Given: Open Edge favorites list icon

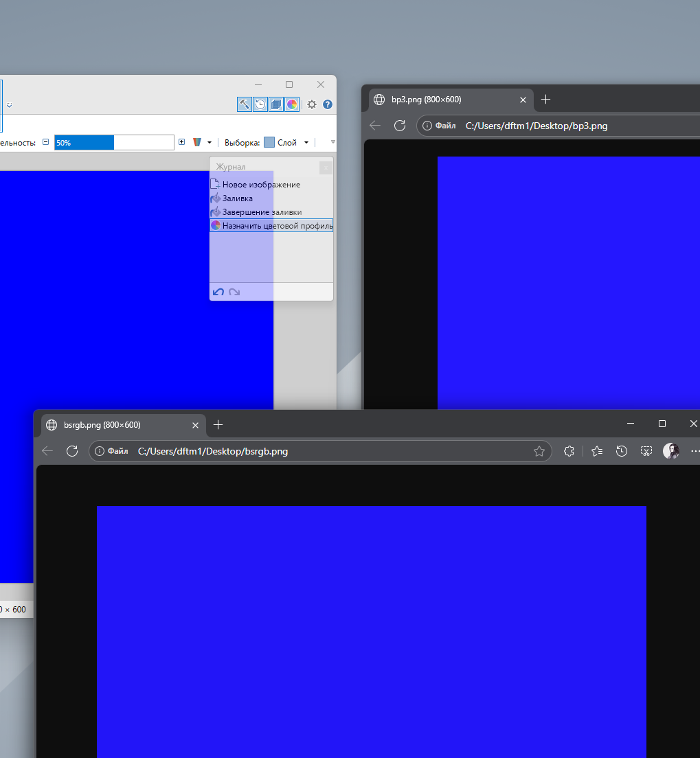Looking at the screenshot, I should [597, 451].
